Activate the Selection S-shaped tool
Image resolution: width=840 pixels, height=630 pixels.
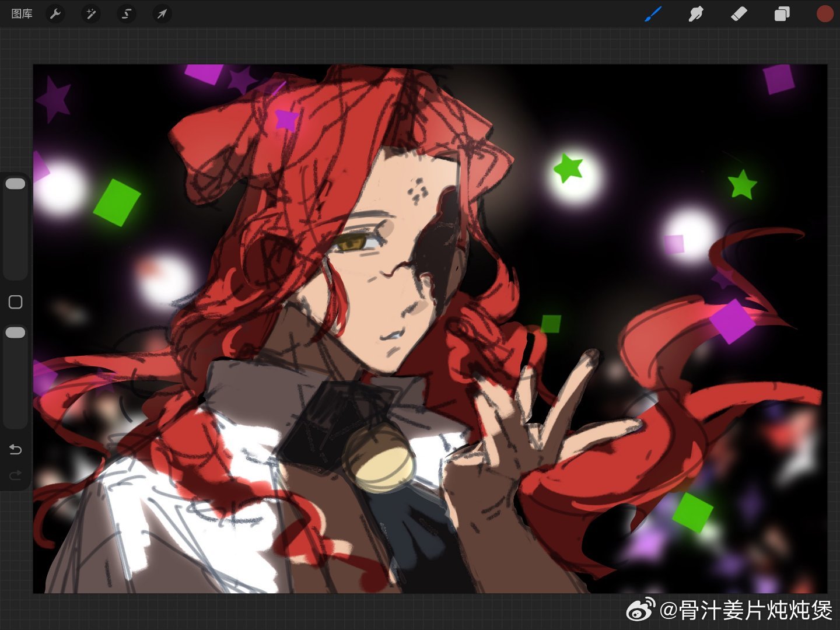click(x=127, y=13)
